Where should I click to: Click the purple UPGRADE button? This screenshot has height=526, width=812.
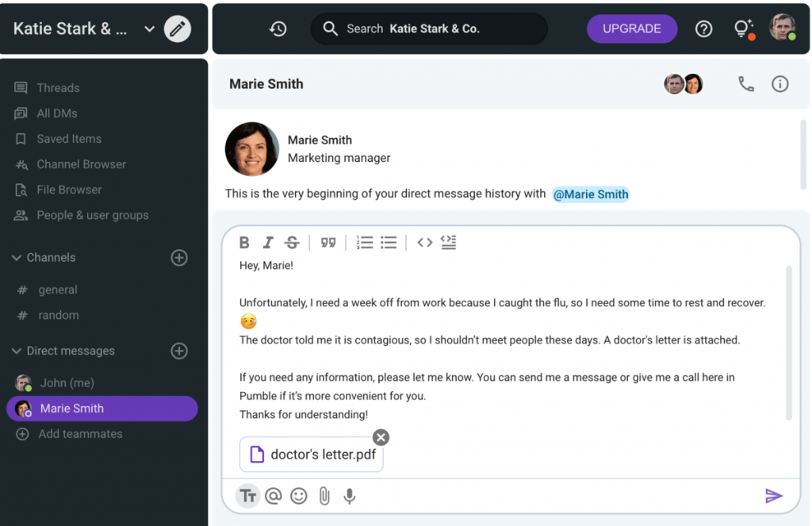click(x=631, y=29)
